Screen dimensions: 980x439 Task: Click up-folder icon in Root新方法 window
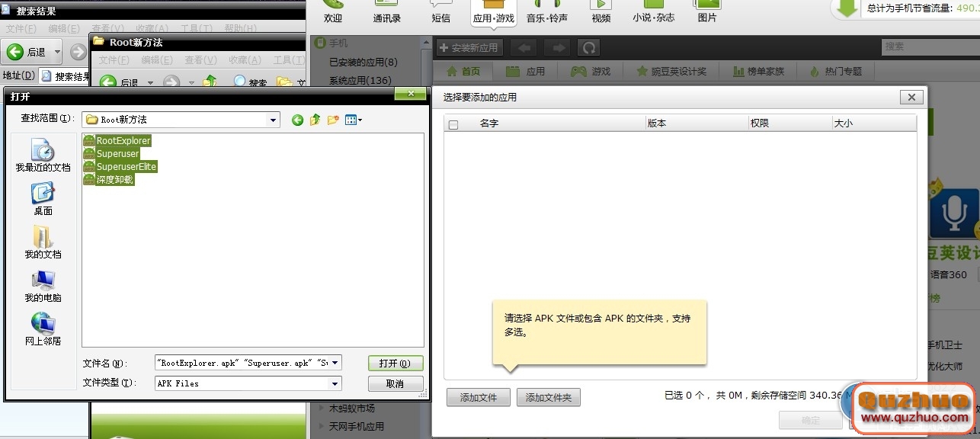[210, 82]
